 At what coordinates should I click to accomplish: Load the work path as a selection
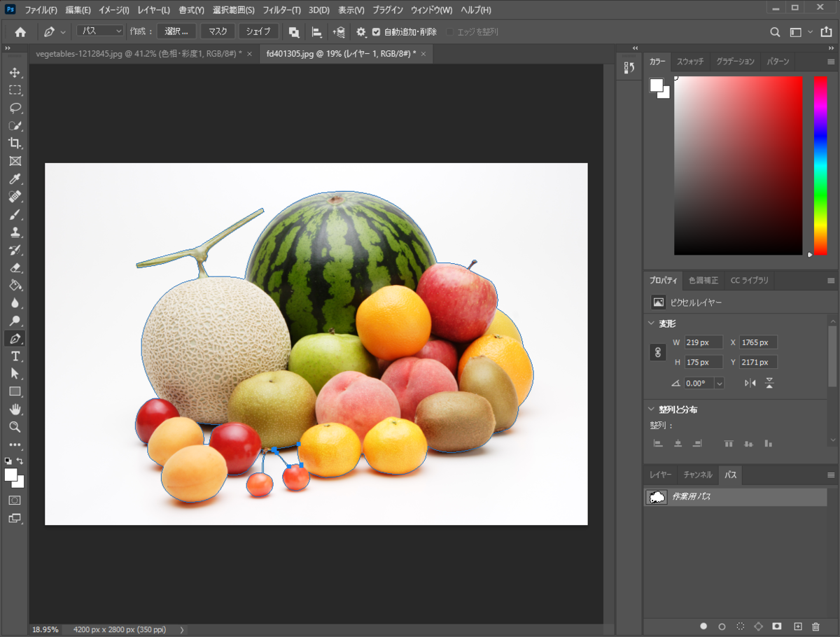click(740, 626)
